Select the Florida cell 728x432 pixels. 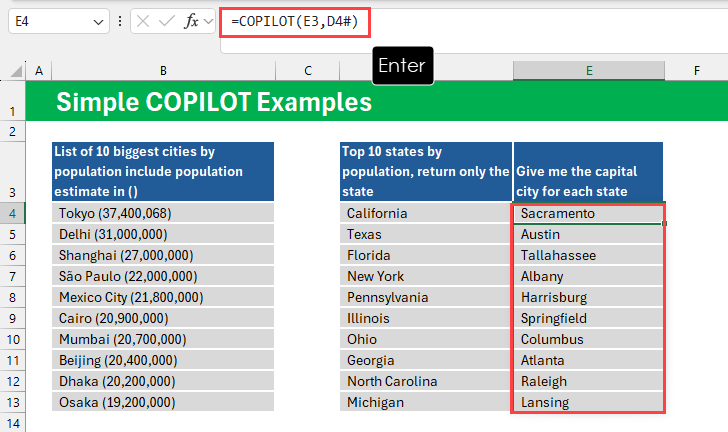click(x=426, y=255)
